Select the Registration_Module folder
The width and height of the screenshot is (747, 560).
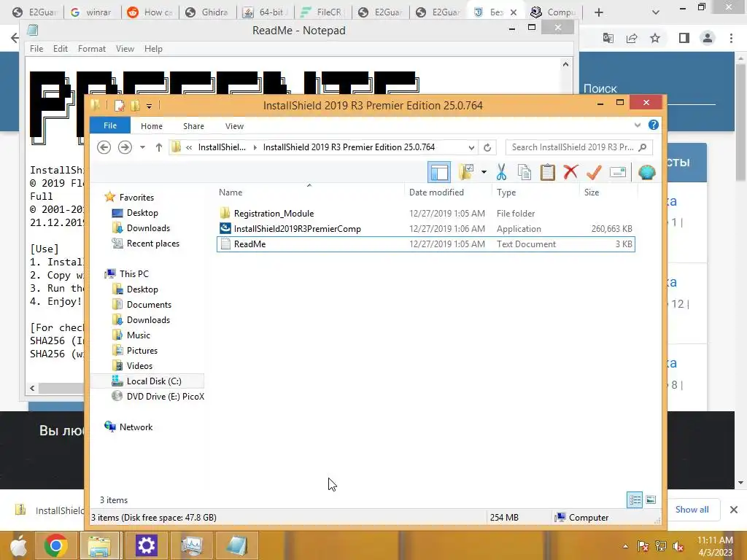426,214
